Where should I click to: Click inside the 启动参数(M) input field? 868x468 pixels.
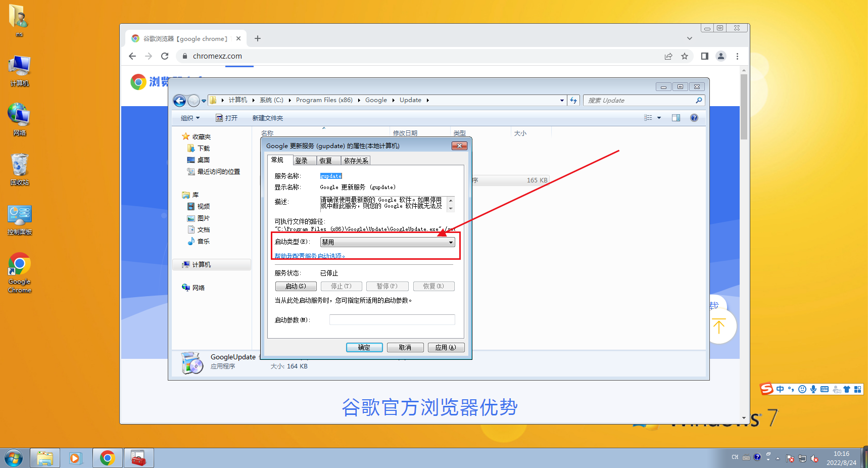[392, 319]
